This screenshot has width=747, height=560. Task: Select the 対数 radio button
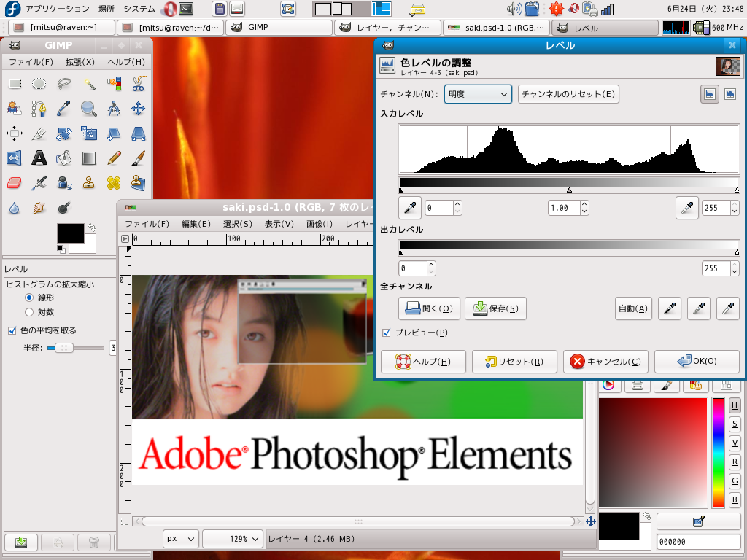pyautogui.click(x=29, y=312)
